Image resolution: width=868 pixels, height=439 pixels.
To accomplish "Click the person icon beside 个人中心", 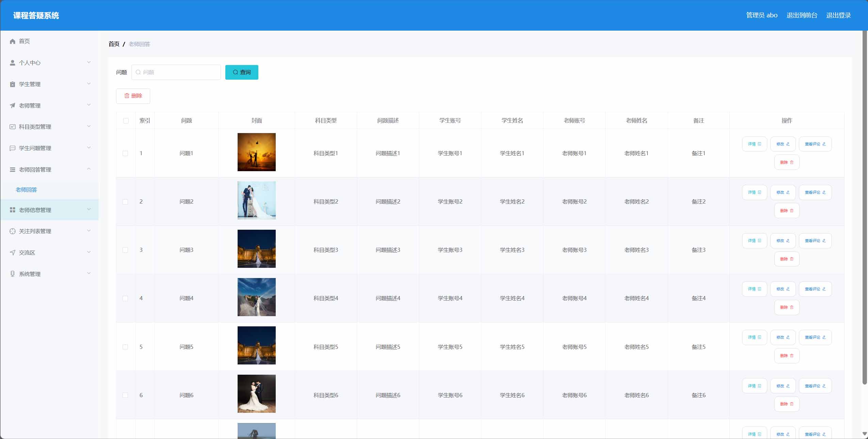I will click(13, 63).
